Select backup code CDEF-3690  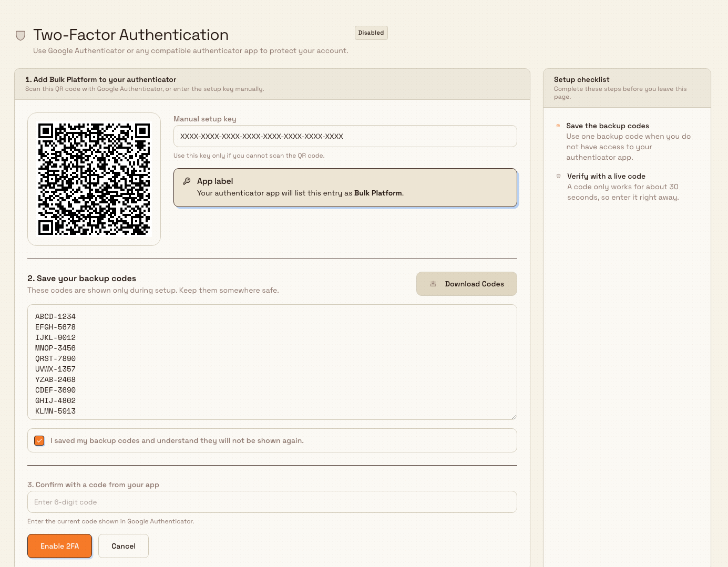coord(55,390)
